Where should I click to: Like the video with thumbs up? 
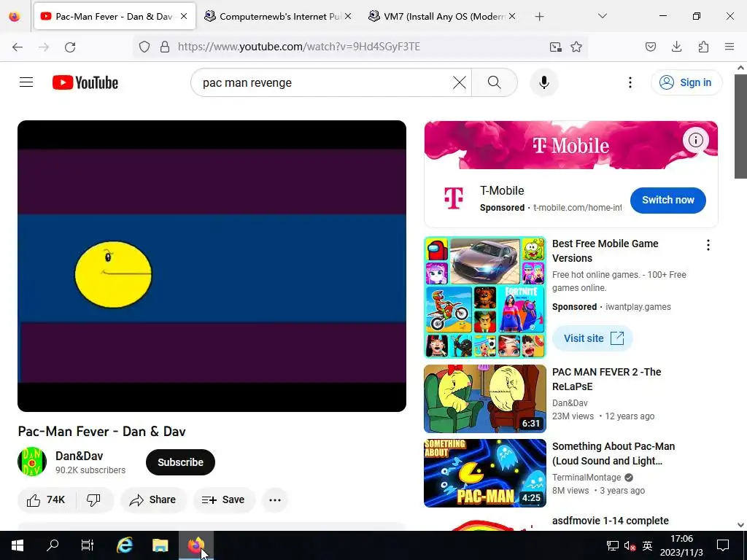(x=46, y=499)
